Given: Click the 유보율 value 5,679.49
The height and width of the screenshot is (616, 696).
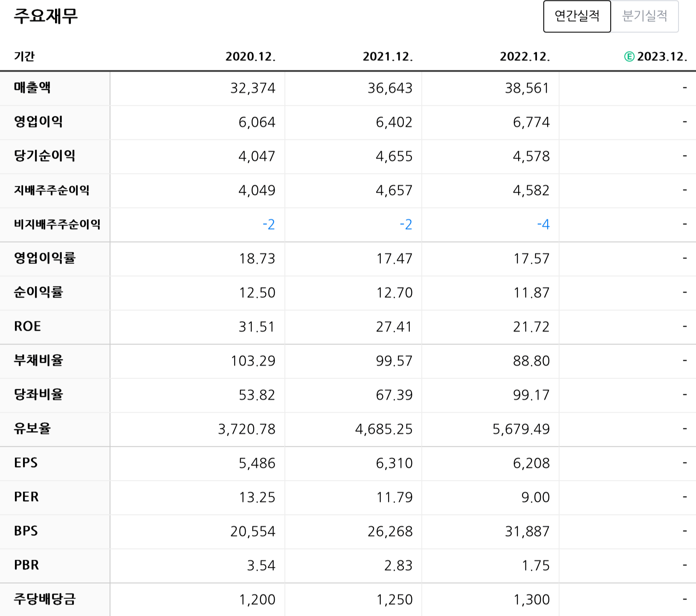Looking at the screenshot, I should [x=522, y=429].
